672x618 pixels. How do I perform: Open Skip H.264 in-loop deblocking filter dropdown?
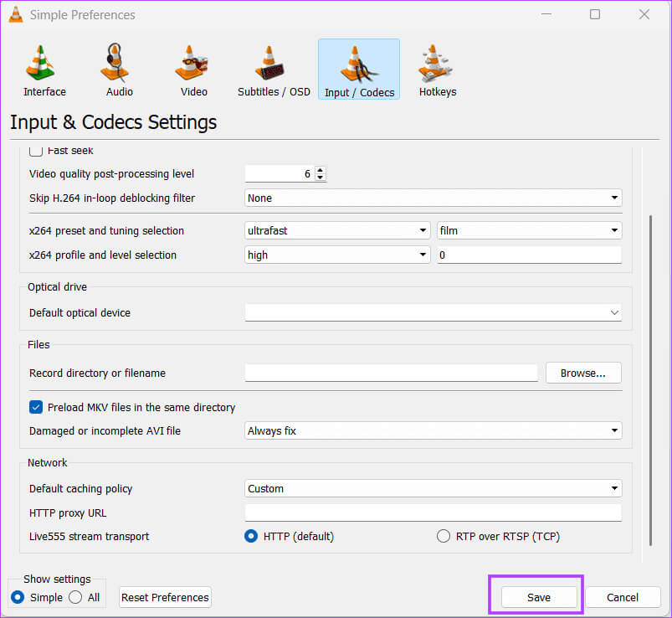pyautogui.click(x=433, y=198)
